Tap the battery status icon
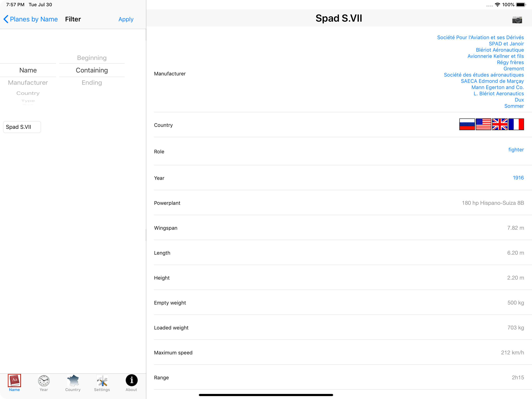The width and height of the screenshot is (532, 399). tap(521, 4)
